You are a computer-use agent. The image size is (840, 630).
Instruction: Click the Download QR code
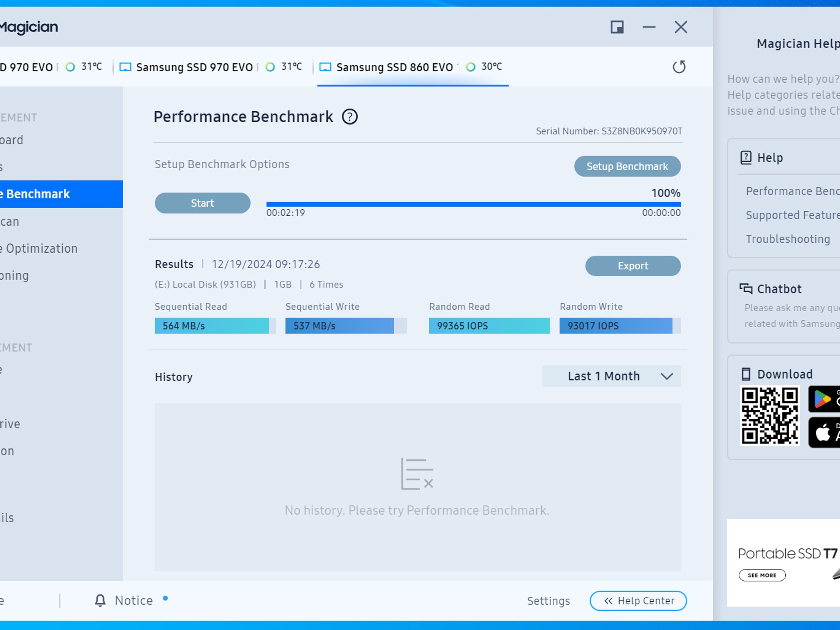[770, 416]
